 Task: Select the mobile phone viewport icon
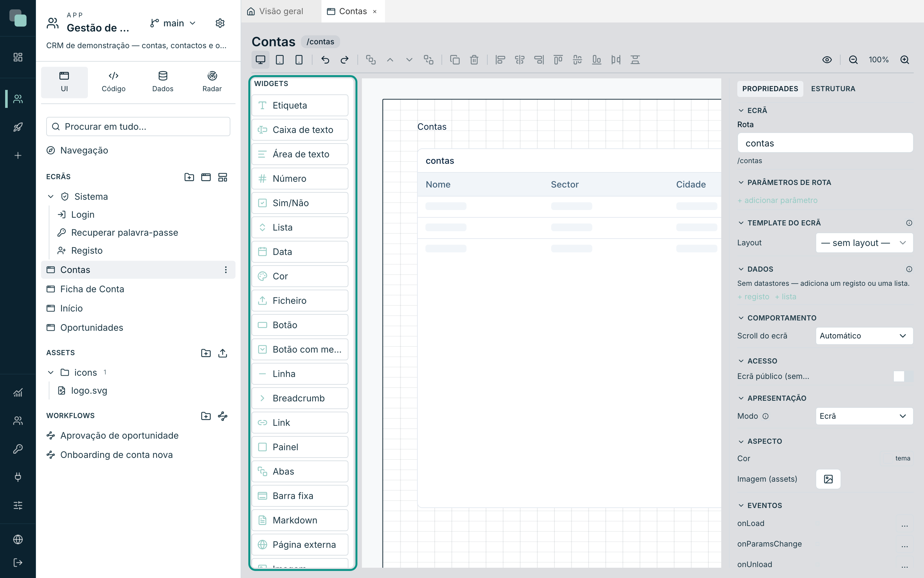(x=299, y=60)
